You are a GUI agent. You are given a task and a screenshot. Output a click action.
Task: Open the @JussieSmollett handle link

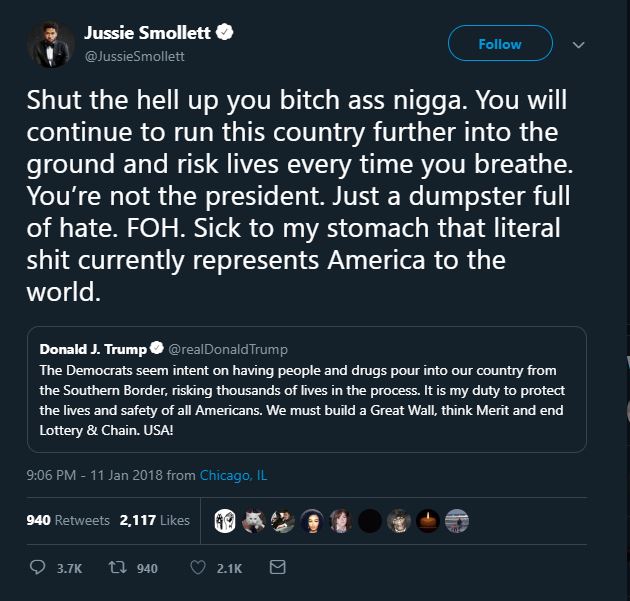[x=134, y=56]
